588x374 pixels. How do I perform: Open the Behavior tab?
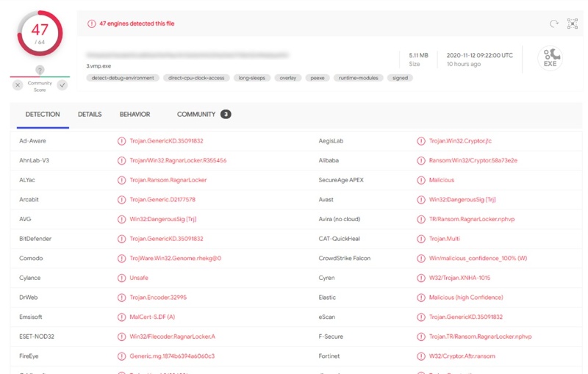coord(135,115)
